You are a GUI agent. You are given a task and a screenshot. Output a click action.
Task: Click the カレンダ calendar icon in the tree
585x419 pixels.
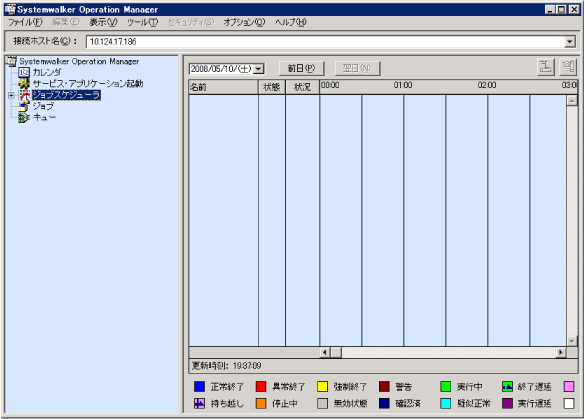tap(24, 72)
